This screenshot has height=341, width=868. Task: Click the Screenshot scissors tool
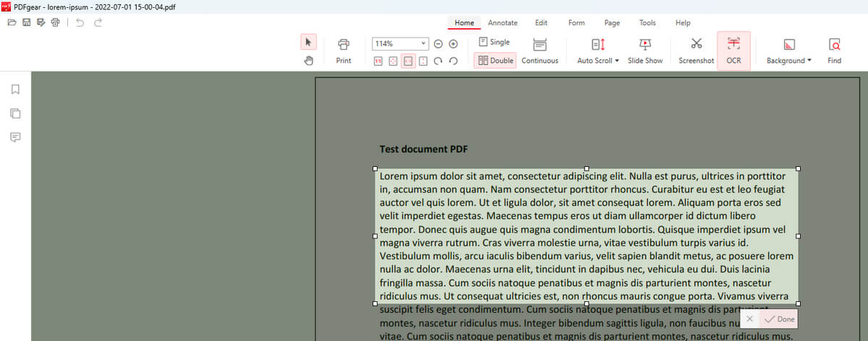[697, 51]
